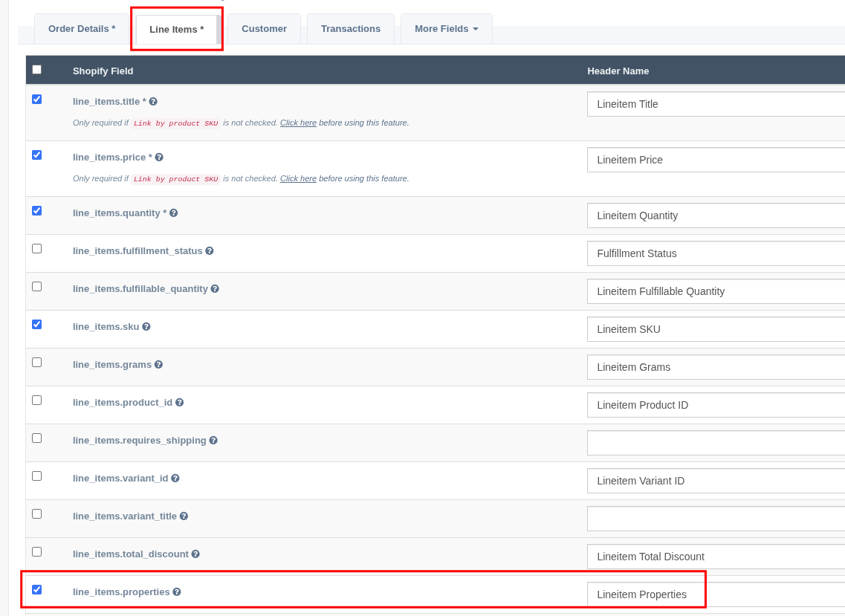Click help icon next to line_items.quantity
Viewport: 845px width, 616px height.
173,213
